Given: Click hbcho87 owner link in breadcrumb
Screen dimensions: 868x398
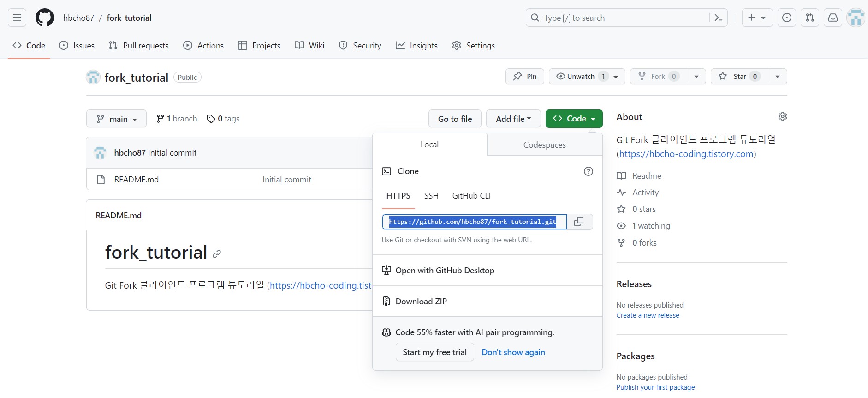Looking at the screenshot, I should 79,18.
